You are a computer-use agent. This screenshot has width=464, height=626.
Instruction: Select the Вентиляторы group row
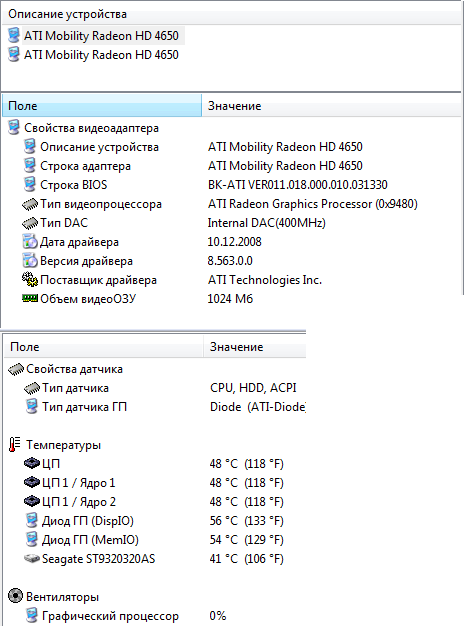pos(62,597)
